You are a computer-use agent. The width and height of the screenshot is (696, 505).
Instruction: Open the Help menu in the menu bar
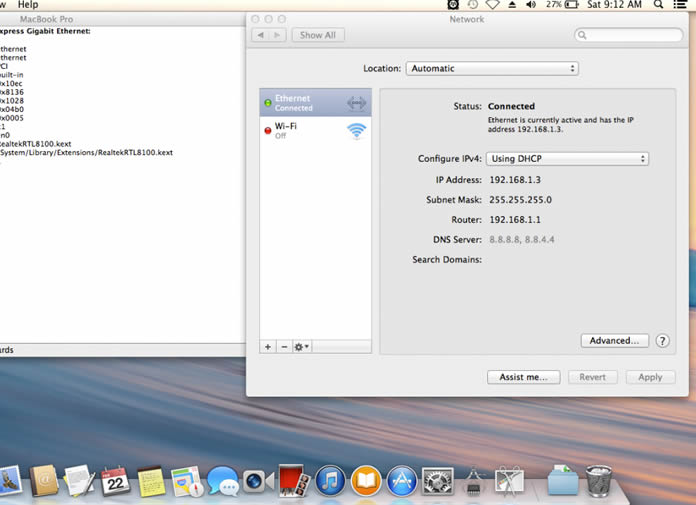coord(28,5)
